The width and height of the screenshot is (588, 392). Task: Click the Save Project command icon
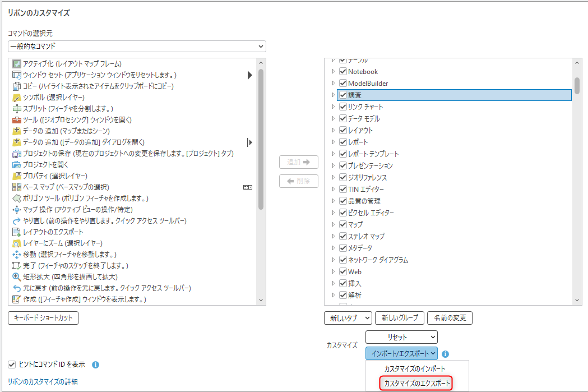(x=16, y=153)
